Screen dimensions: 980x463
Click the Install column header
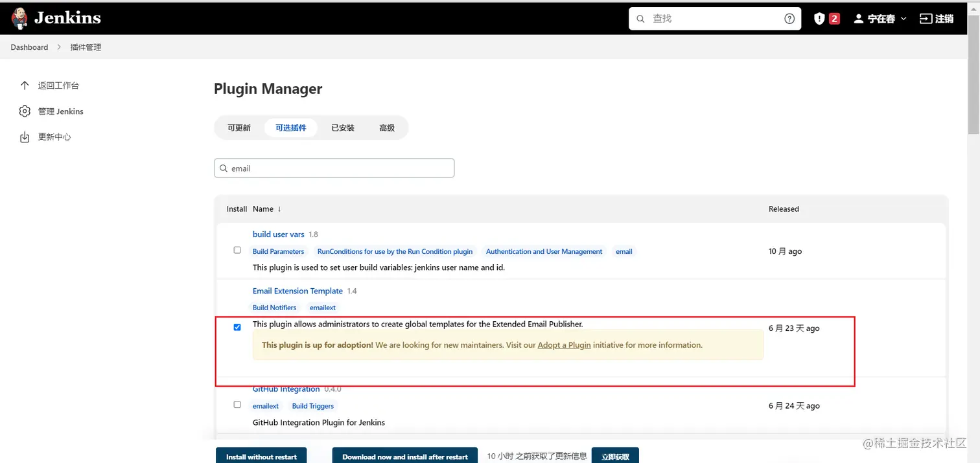(237, 209)
